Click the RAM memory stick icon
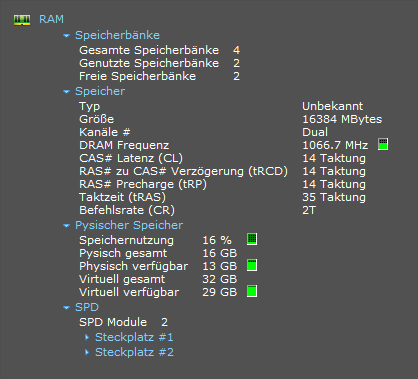The height and width of the screenshot is (379, 418). click(x=22, y=20)
